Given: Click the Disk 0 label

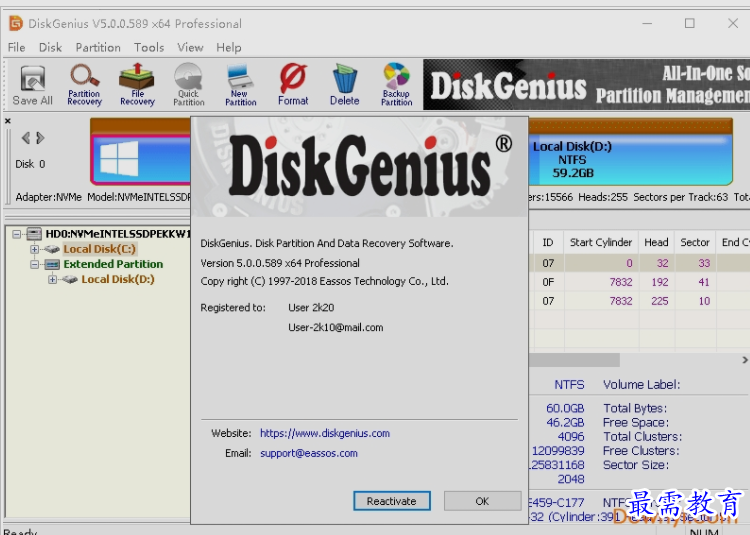Looking at the screenshot, I should tap(30, 164).
